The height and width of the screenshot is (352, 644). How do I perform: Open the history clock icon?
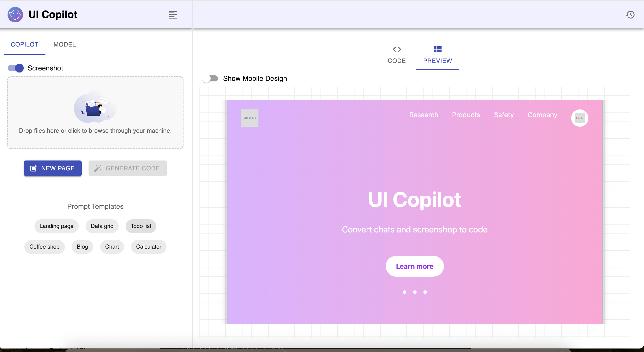tap(630, 14)
